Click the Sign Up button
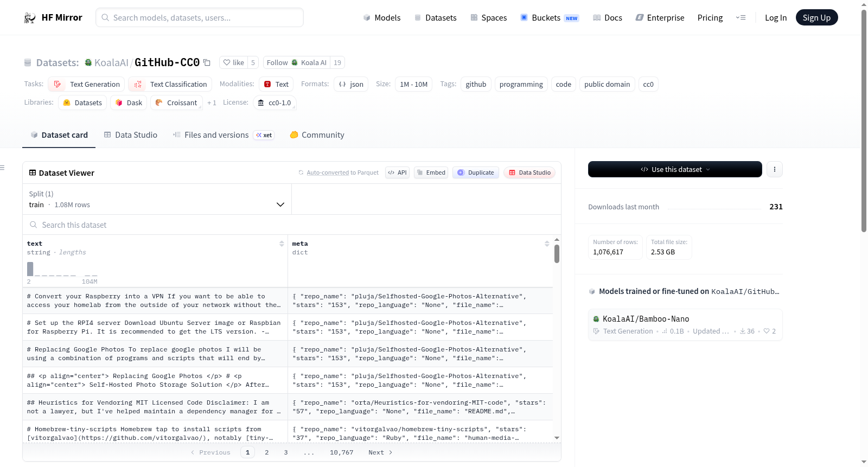Image resolution: width=868 pixels, height=467 pixels. click(x=816, y=18)
